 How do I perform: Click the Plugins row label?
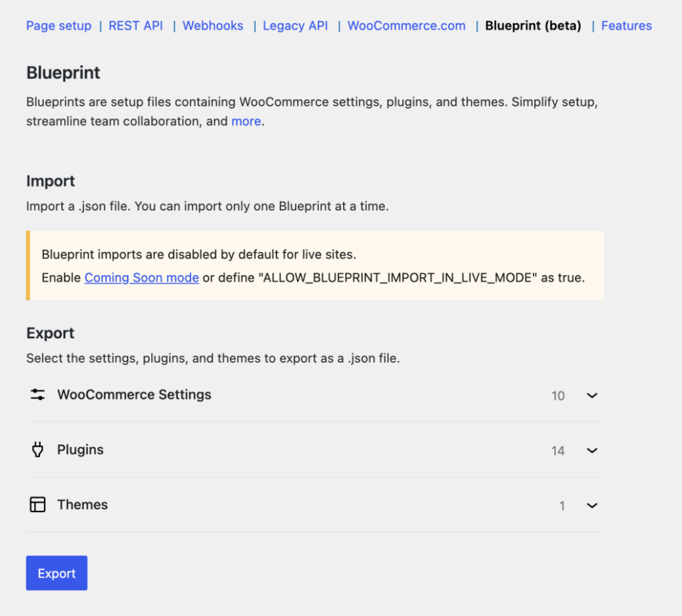(81, 450)
